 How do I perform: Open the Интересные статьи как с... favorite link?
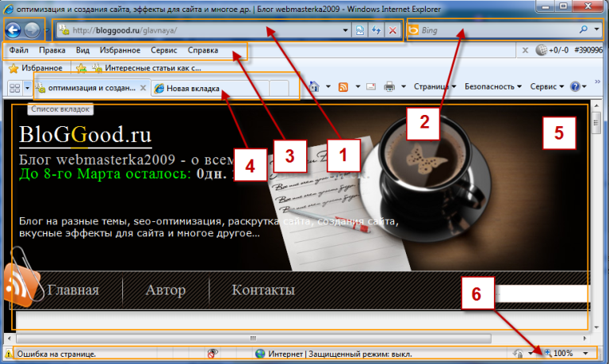coord(147,68)
